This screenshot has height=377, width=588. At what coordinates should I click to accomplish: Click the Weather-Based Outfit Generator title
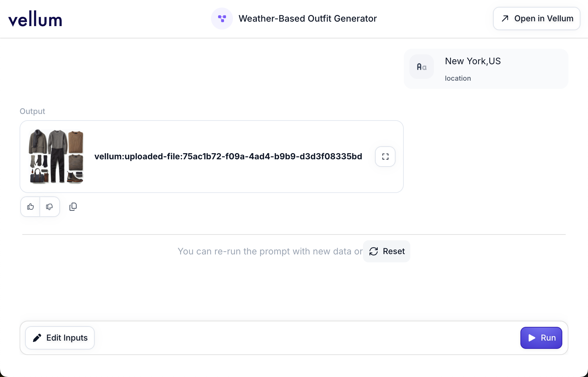point(307,19)
